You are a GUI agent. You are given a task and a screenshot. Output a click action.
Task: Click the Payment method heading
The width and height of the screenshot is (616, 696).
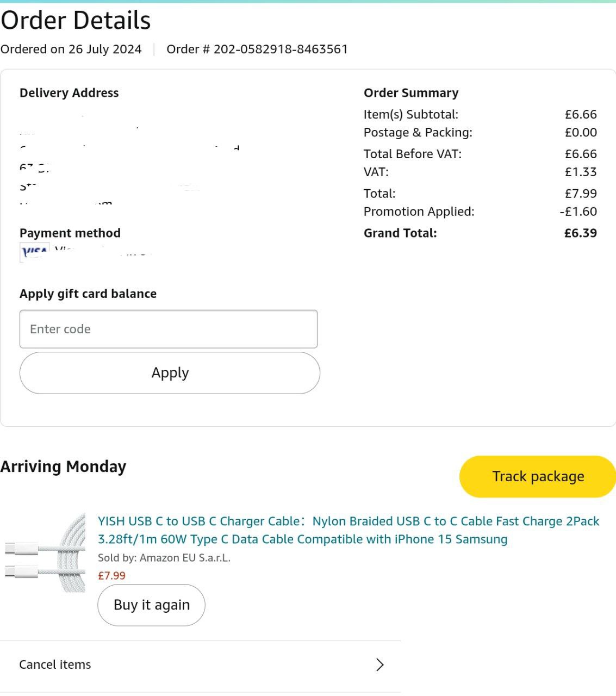click(x=70, y=233)
